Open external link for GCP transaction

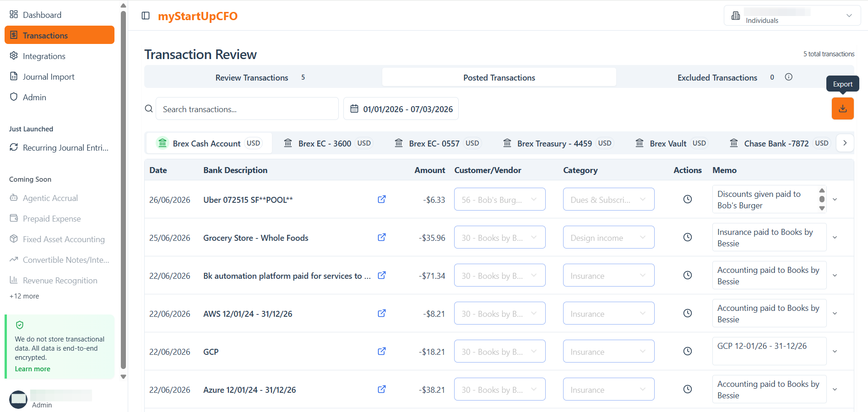pos(381,351)
